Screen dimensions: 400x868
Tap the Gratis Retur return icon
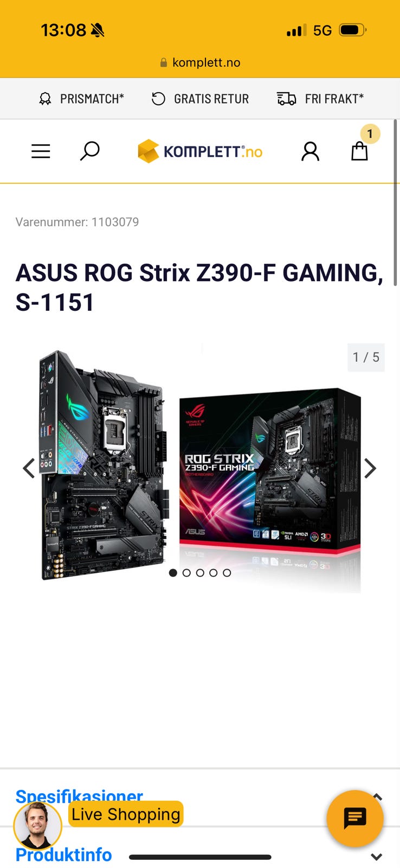pos(158,99)
